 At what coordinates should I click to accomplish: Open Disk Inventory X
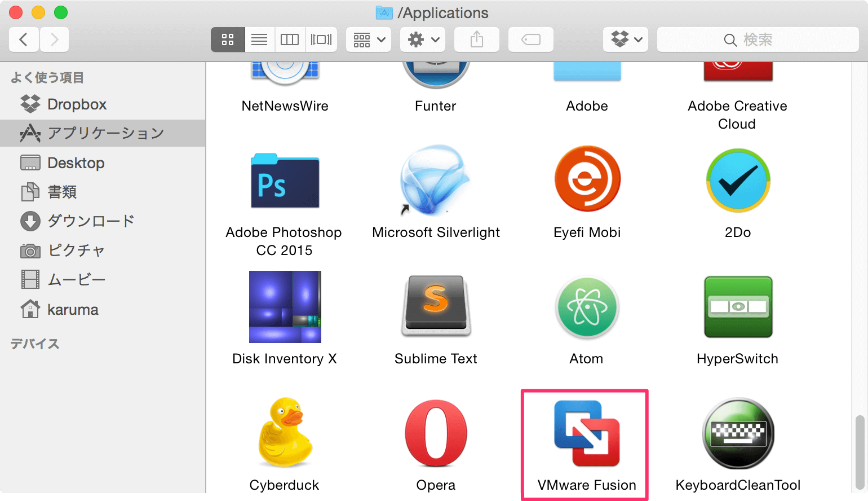[x=285, y=307]
